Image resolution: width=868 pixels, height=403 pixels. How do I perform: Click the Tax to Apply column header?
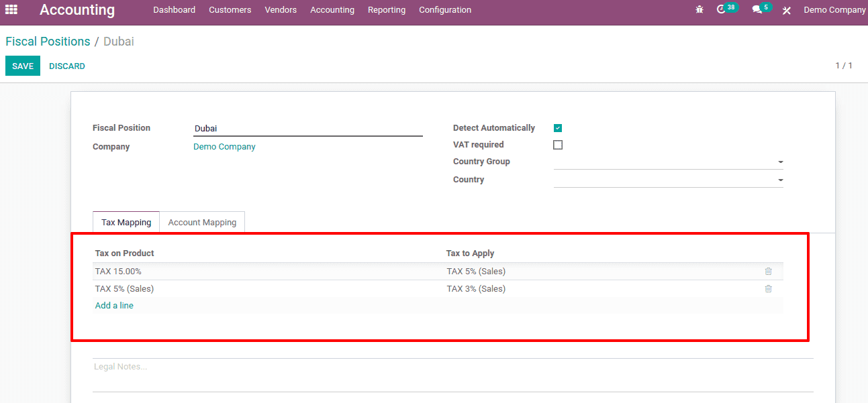pos(471,253)
